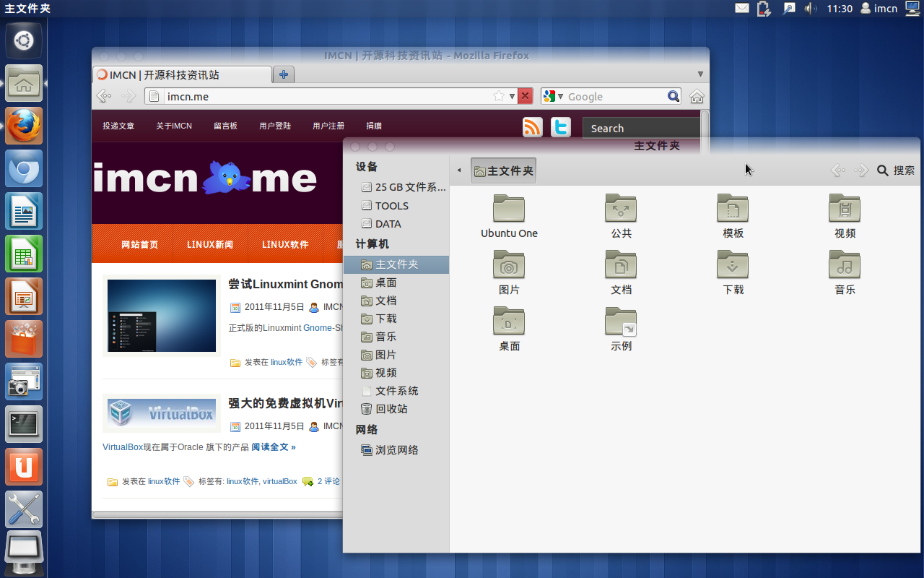
Task: Select TOOLS drive in sidebar
Action: point(396,206)
